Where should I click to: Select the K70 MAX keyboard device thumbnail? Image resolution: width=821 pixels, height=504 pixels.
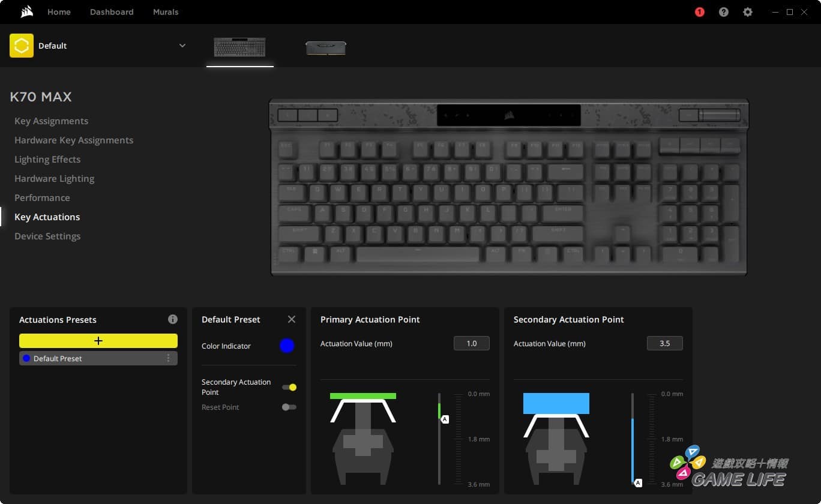coord(239,47)
